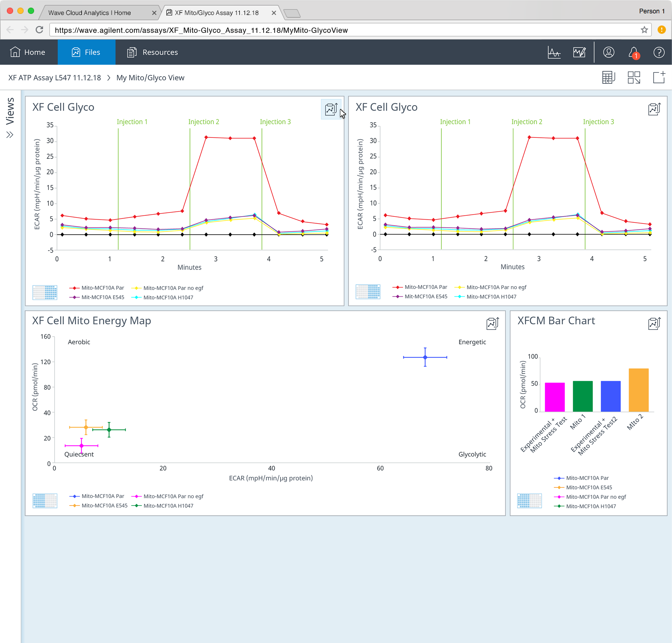Click the browser forward arrow
672x643 pixels.
(24, 30)
